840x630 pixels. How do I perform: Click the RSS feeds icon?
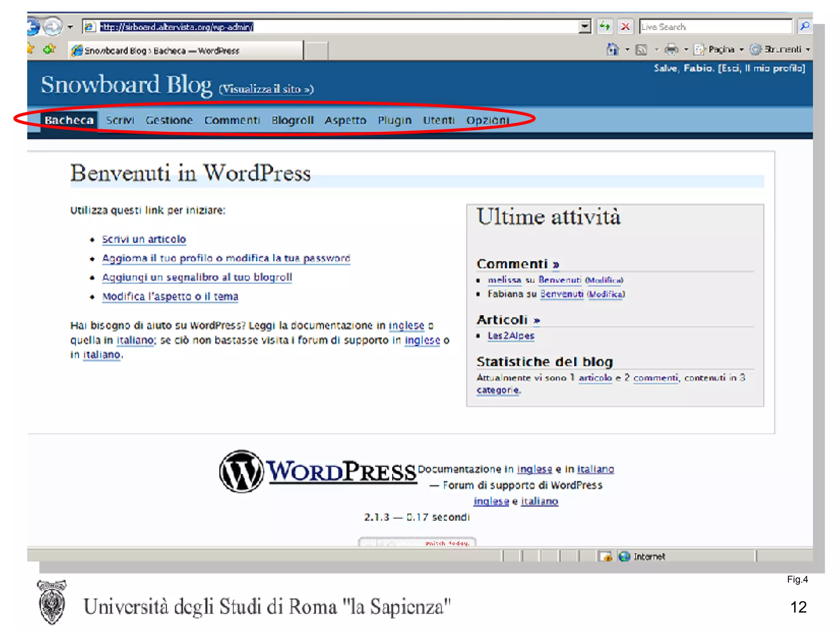[641, 50]
